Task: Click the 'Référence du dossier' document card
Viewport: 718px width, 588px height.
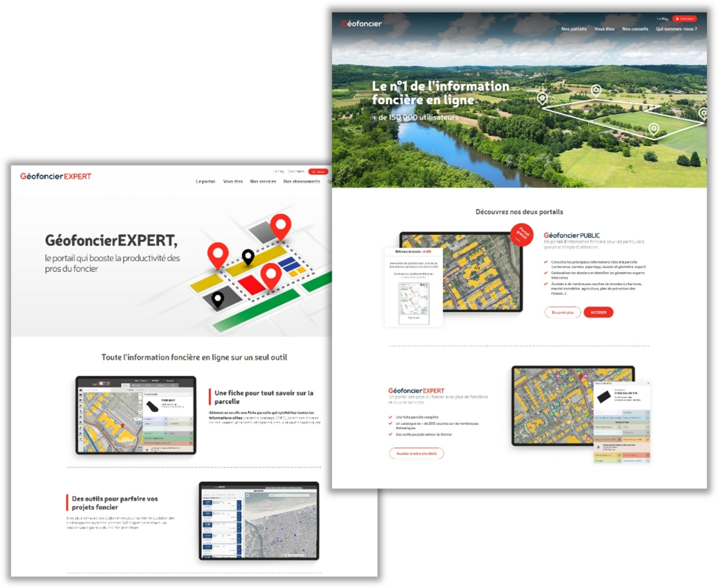Action: 413,287
